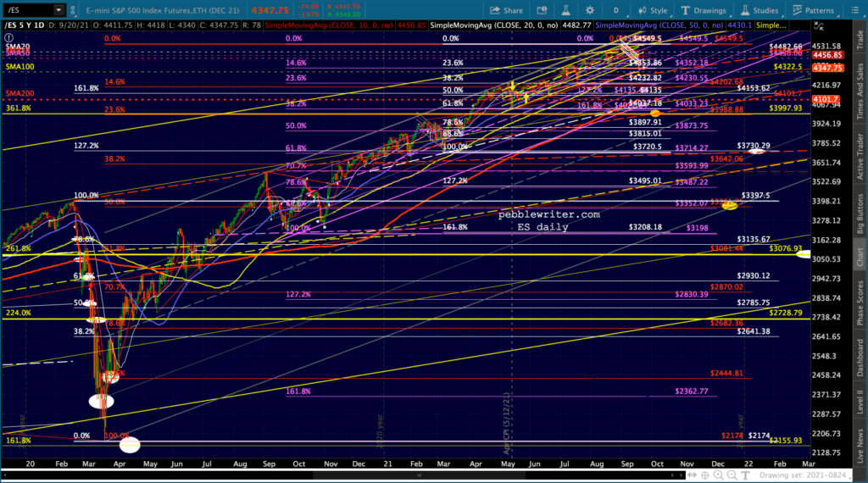Click the Share button

[507, 10]
